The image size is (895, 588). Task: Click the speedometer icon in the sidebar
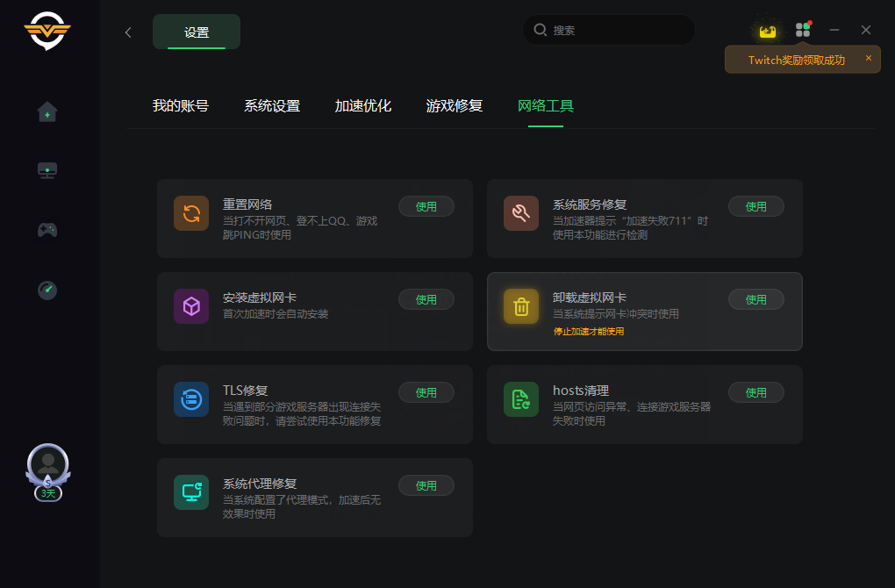point(47,290)
